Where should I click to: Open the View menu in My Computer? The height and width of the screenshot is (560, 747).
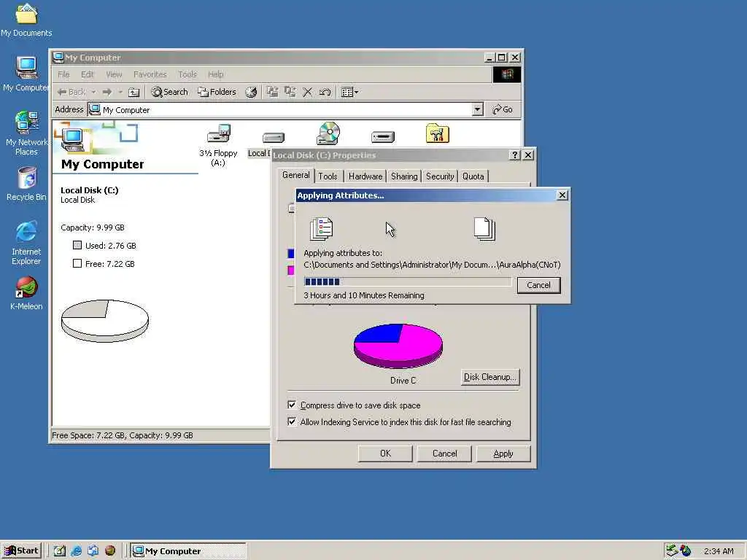pos(114,74)
